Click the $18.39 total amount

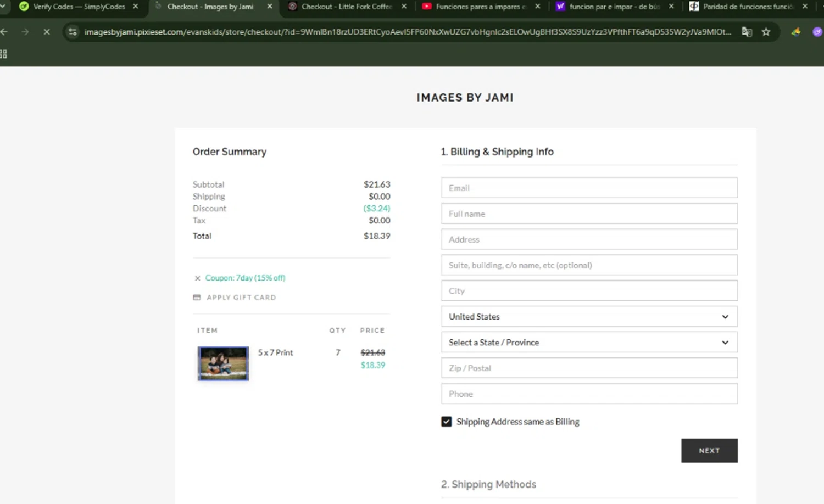click(377, 236)
